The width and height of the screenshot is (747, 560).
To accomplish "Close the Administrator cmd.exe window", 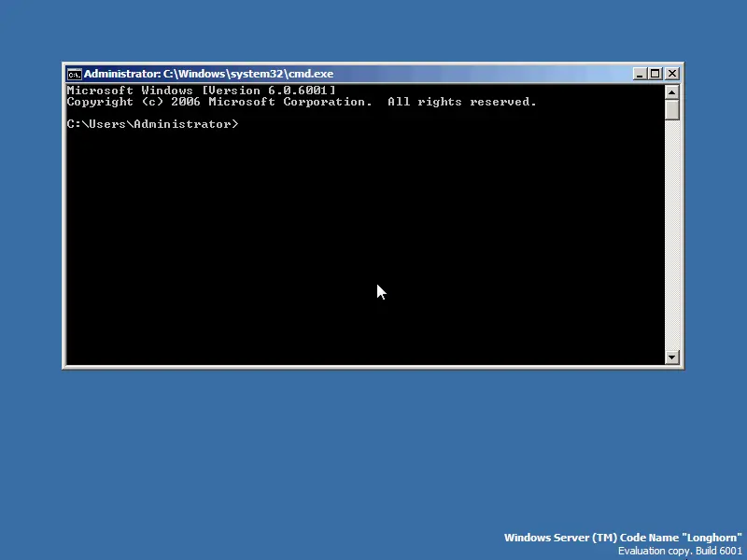I will [672, 74].
